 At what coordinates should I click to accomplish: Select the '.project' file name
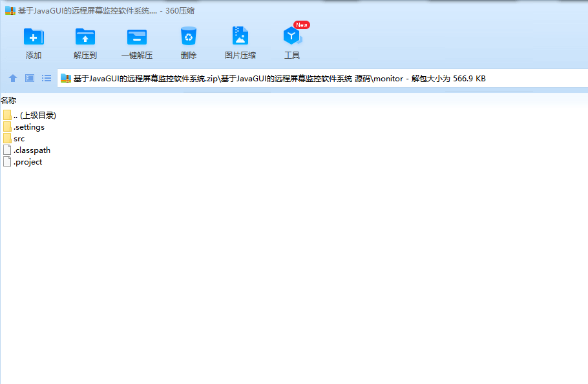(x=28, y=162)
